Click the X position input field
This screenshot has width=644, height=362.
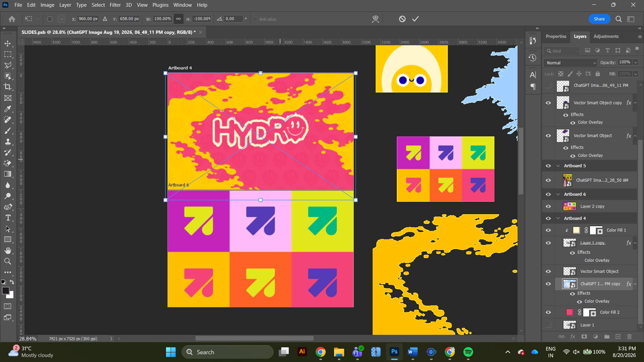pyautogui.click(x=88, y=19)
